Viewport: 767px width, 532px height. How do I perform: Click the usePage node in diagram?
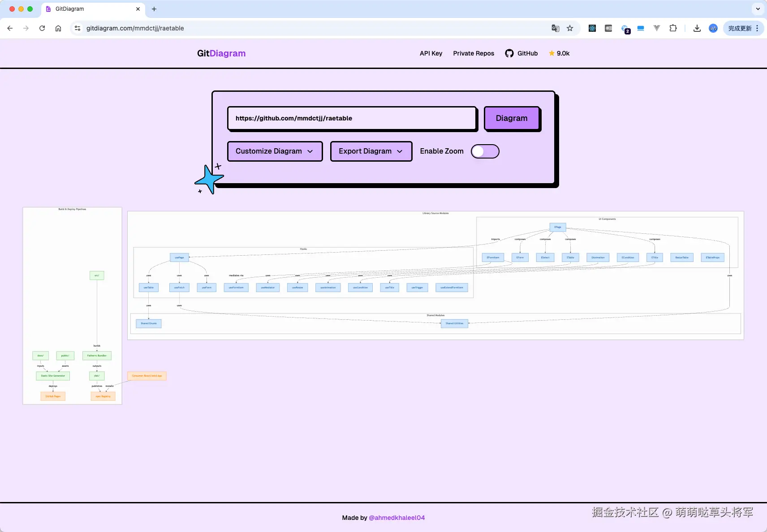179,257
